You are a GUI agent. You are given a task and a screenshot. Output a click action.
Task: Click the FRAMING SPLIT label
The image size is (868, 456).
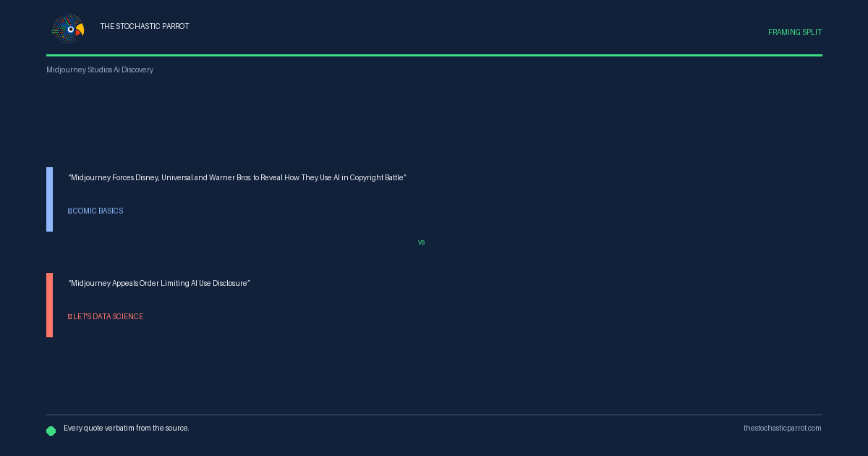point(795,33)
